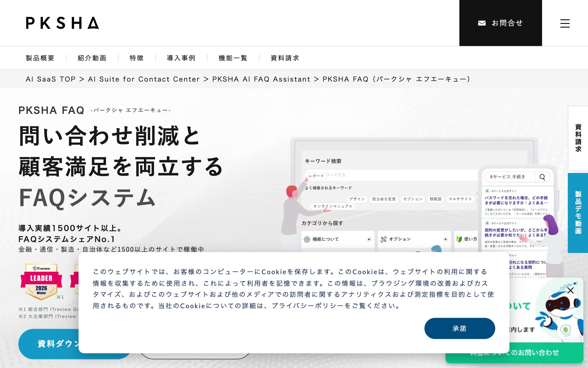
Task: Follow the AI SaaS TOP breadcrumb
Action: (x=51, y=79)
